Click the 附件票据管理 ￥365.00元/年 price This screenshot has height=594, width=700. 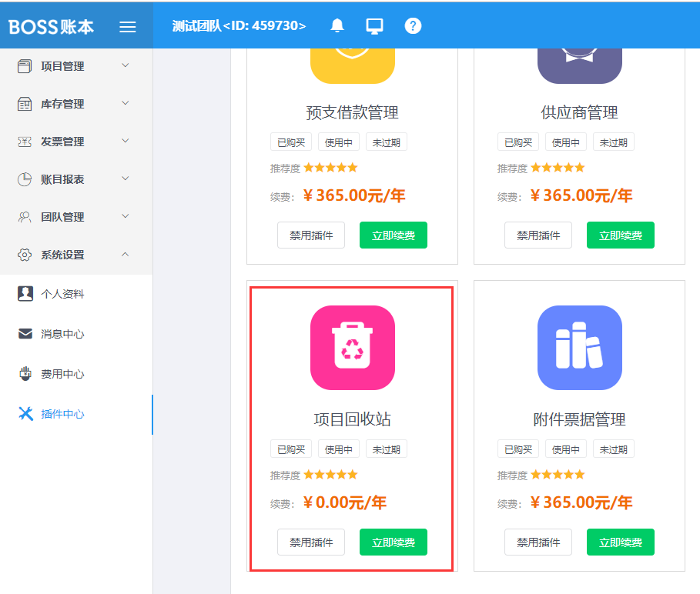point(581,502)
